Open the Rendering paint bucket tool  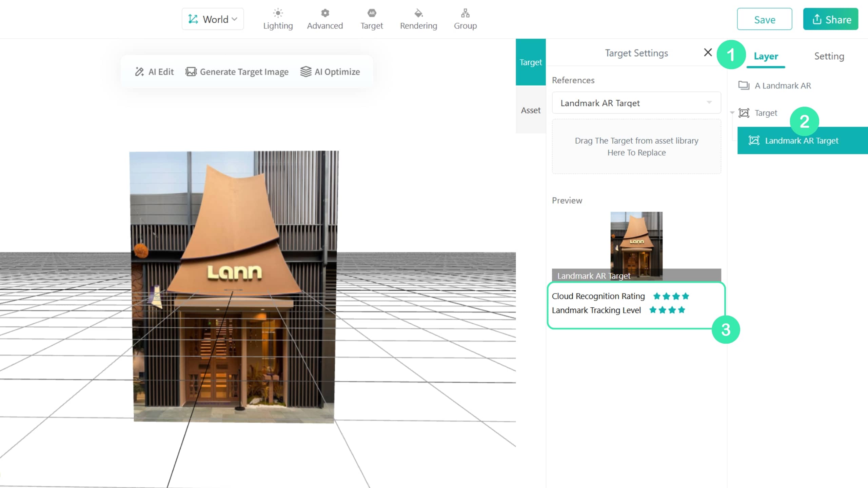click(x=418, y=19)
